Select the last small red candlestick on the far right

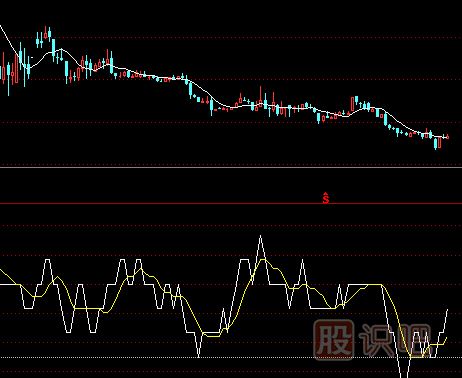tap(448, 137)
